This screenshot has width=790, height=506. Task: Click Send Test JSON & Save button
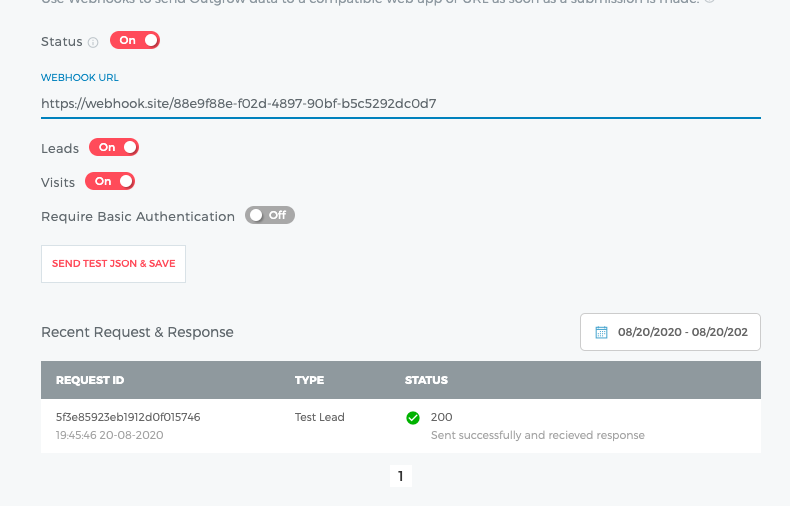tap(113, 264)
